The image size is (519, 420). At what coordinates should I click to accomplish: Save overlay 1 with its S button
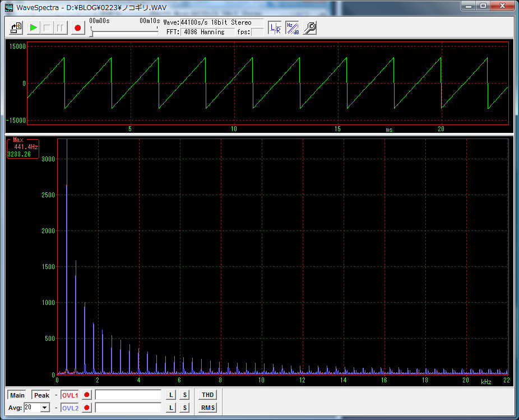185,395
